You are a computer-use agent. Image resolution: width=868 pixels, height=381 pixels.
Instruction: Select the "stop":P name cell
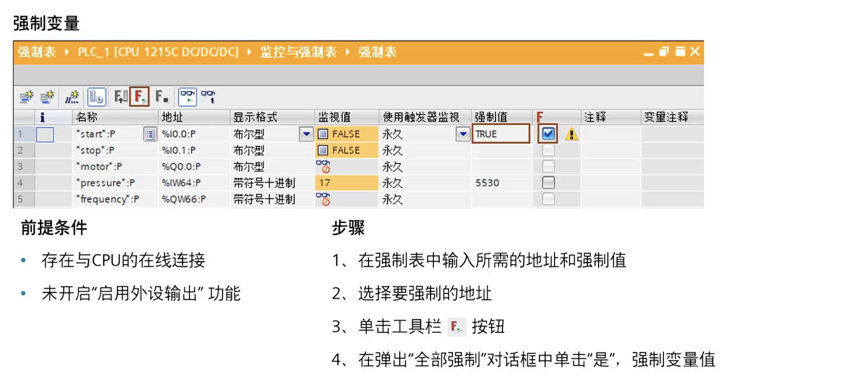pos(115,151)
